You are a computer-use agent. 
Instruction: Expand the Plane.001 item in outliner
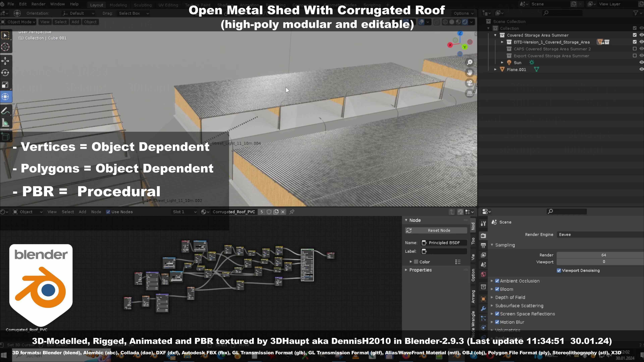495,69
